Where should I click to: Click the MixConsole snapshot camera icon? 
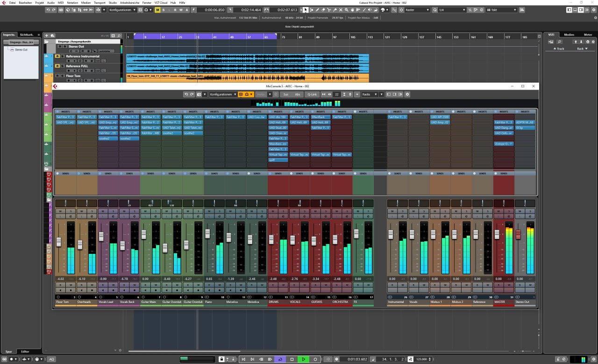(x=199, y=94)
